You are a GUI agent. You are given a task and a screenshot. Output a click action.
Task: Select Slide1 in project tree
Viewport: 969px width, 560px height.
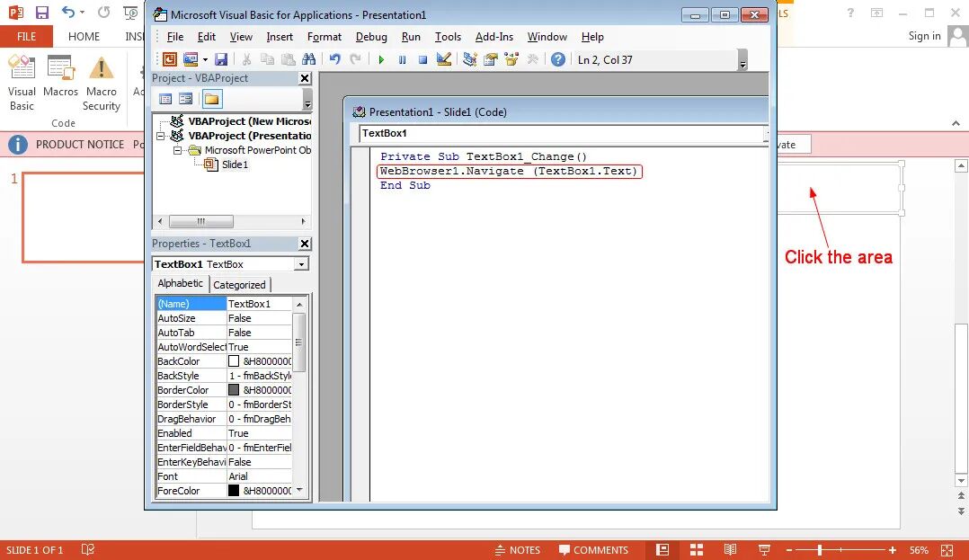[x=235, y=164]
